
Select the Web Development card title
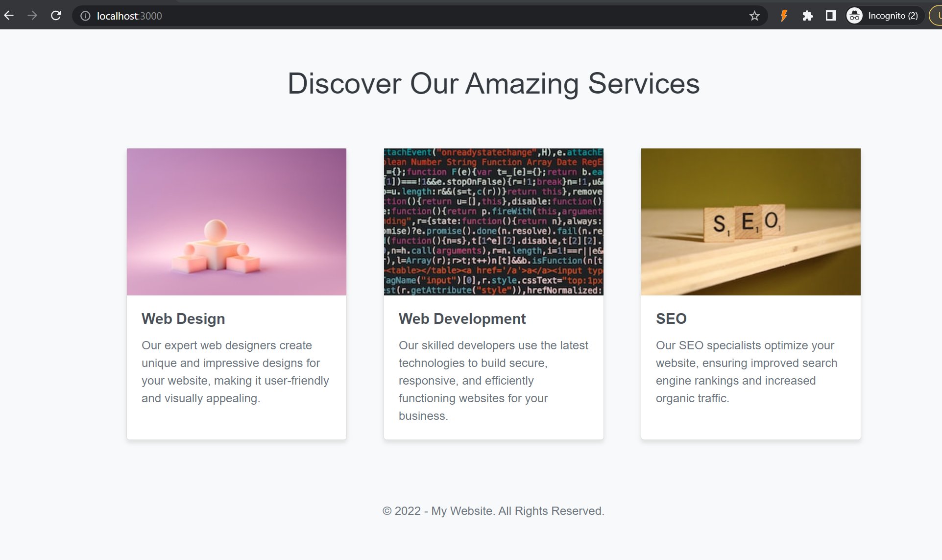(462, 319)
